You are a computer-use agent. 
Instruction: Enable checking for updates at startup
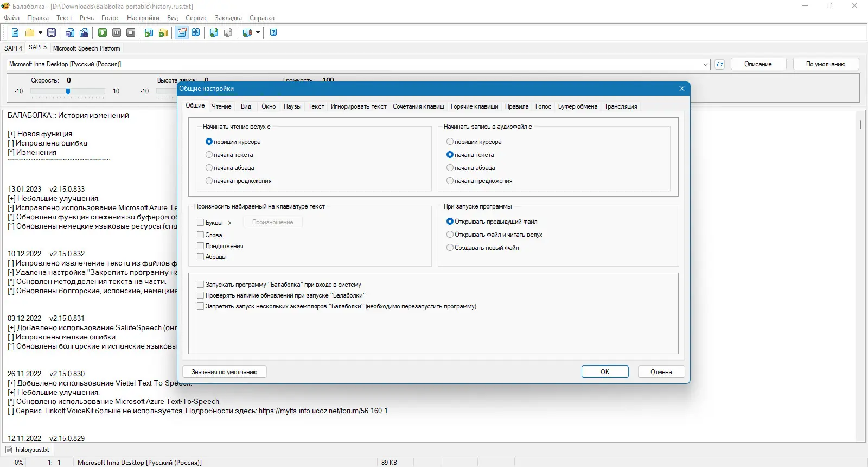(200, 295)
